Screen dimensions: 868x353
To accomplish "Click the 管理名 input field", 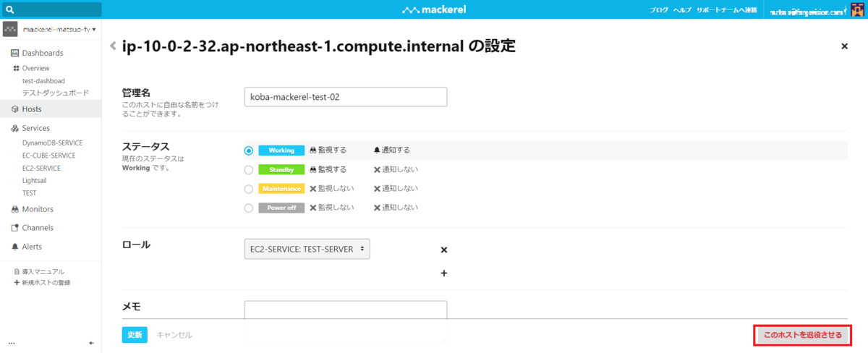I will click(346, 97).
